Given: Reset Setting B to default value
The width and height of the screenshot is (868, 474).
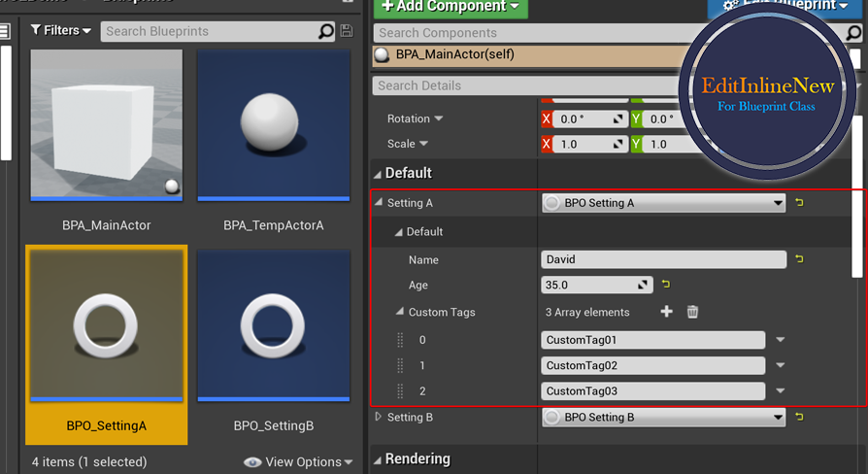Looking at the screenshot, I should click(799, 417).
